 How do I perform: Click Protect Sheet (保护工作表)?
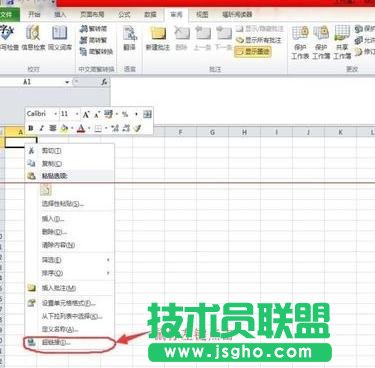pos(300,42)
